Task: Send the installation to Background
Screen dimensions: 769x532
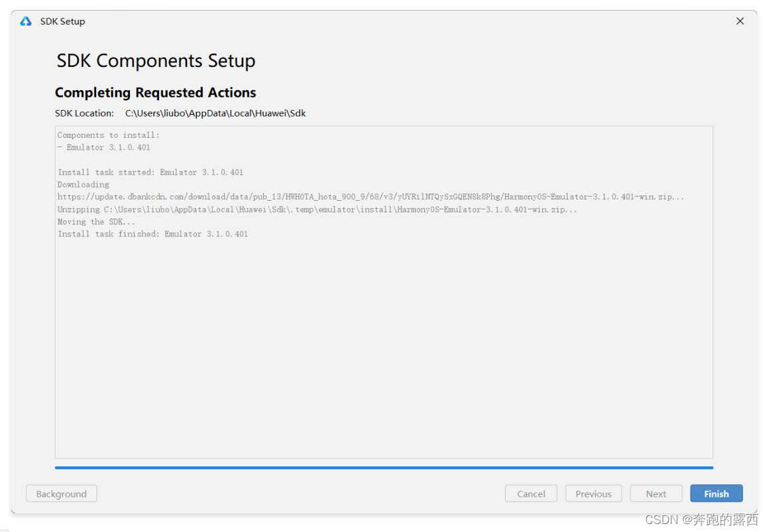Action: [x=61, y=494]
